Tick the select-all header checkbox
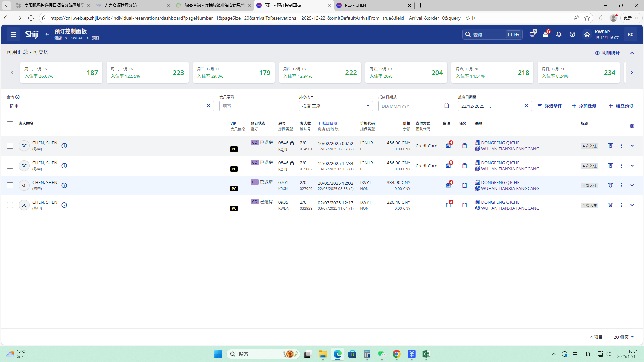The height and width of the screenshot is (362, 644). coord(10,124)
